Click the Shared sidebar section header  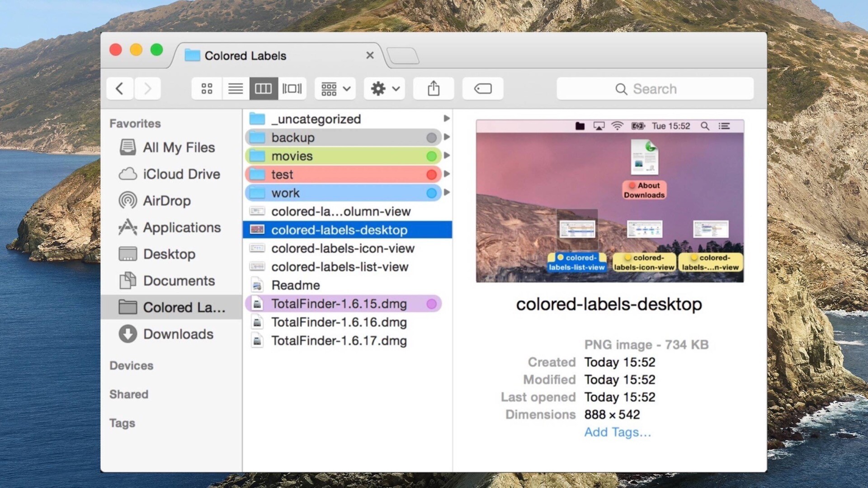(129, 394)
